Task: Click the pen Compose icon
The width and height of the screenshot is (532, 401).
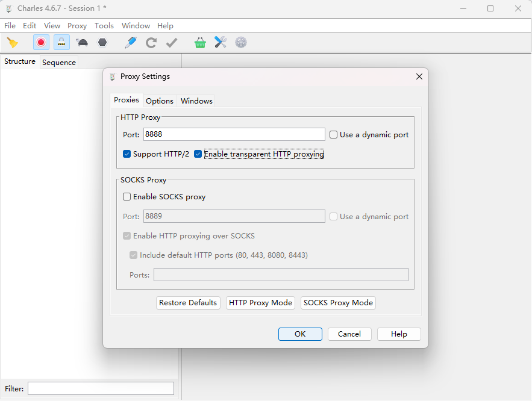Action: pos(131,42)
